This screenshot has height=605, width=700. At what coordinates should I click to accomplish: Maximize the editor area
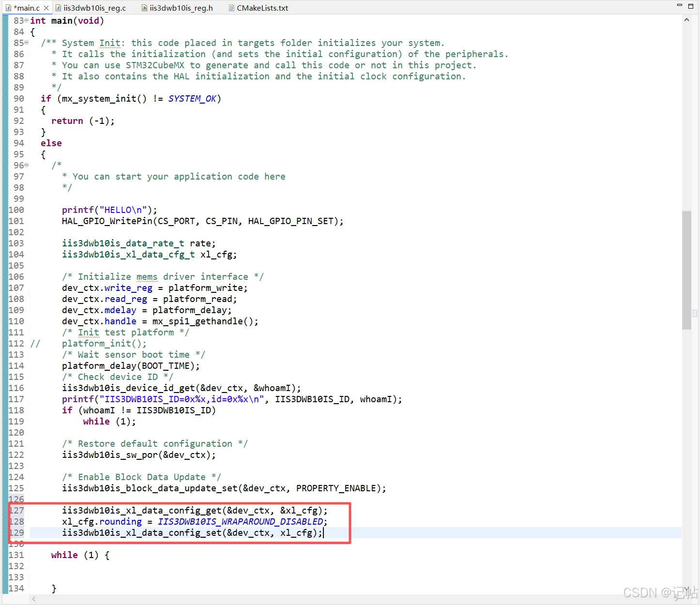pyautogui.click(x=691, y=6)
